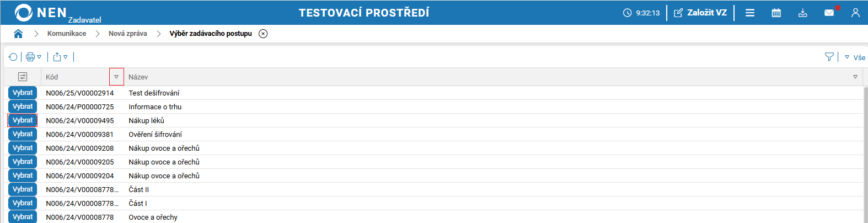Go to Komunikace breadcrumb
The height and width of the screenshot is (223, 868).
[67, 34]
